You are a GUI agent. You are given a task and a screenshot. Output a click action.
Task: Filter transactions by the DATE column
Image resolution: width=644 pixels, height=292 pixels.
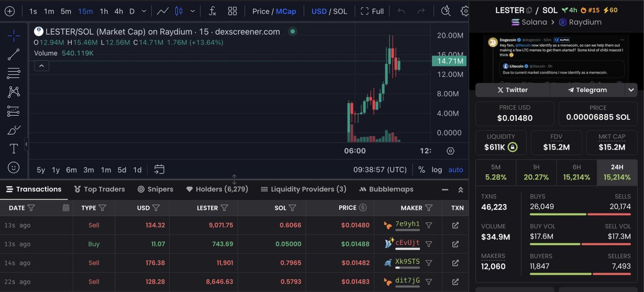coord(31,208)
